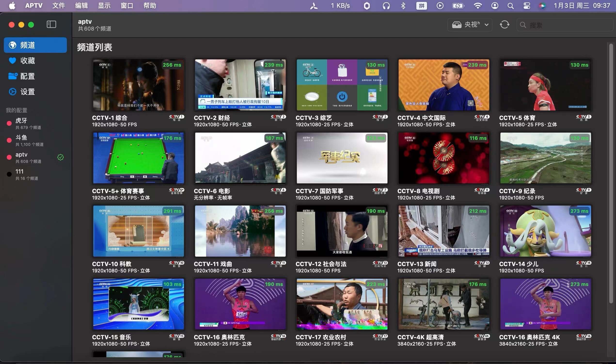Open the CCTV-14 少儿 thumbnail
The width and height of the screenshot is (616, 364).
coord(546,231)
